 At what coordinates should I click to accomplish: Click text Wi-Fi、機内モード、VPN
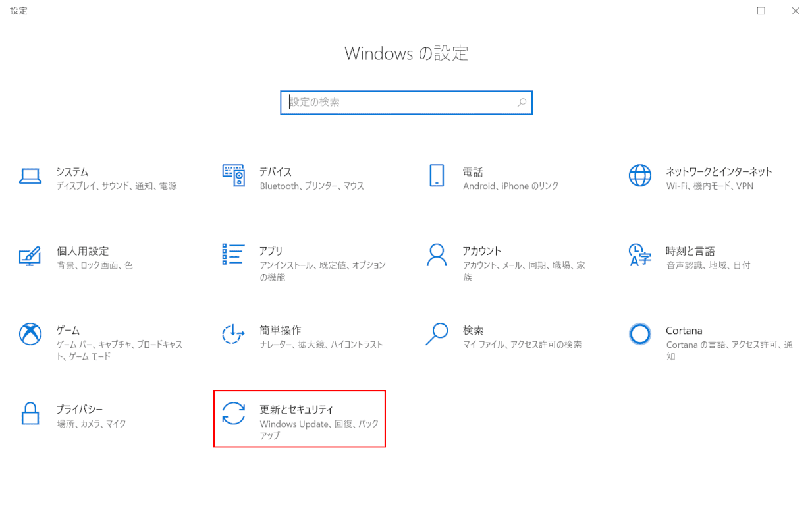coord(710,186)
